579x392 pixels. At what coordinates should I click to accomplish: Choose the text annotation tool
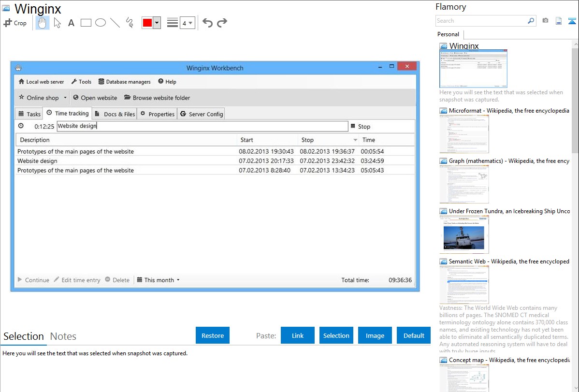(71, 23)
